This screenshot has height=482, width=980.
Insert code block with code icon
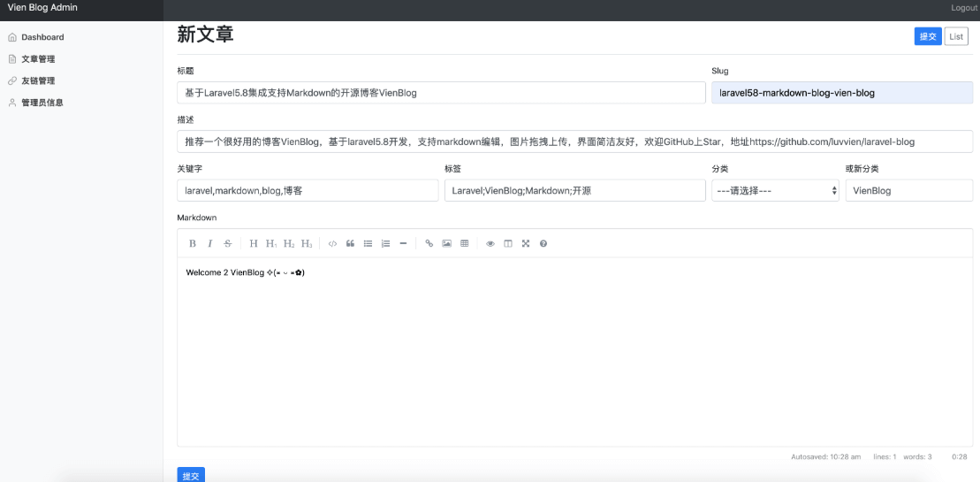tap(332, 244)
